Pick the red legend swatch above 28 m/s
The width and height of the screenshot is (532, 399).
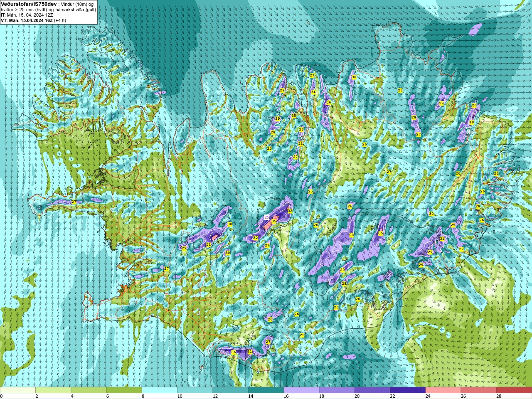click(x=514, y=390)
